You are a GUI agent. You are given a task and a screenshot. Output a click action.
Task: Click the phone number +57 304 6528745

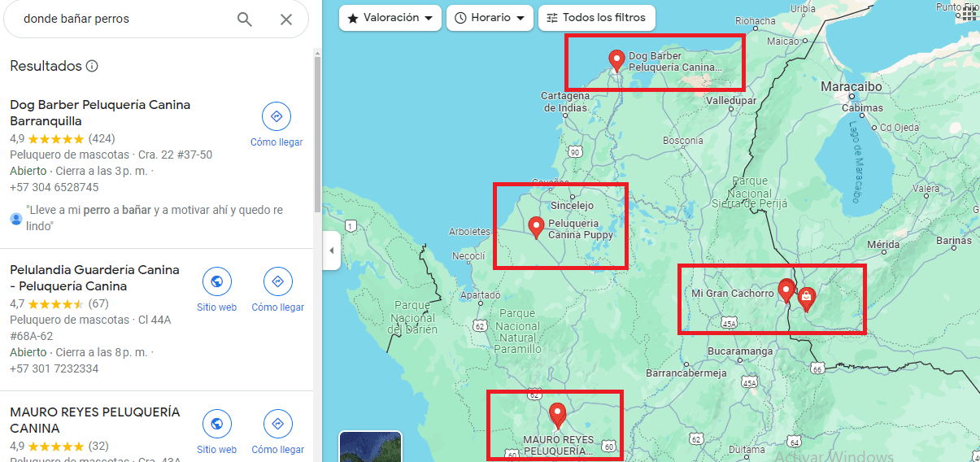pyautogui.click(x=54, y=187)
